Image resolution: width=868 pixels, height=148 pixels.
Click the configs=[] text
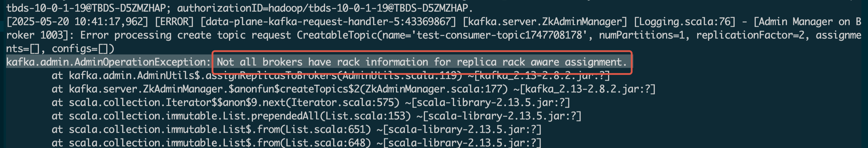(83, 49)
